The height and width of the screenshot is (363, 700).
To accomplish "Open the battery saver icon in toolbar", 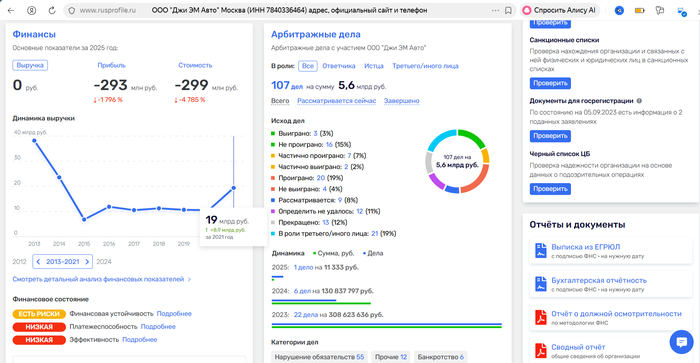I will coord(640,10).
